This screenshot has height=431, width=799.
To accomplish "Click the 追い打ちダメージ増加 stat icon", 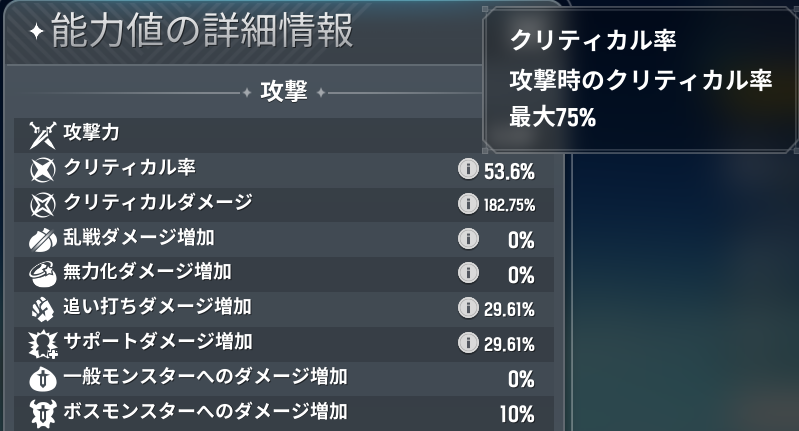I will click(x=43, y=308).
